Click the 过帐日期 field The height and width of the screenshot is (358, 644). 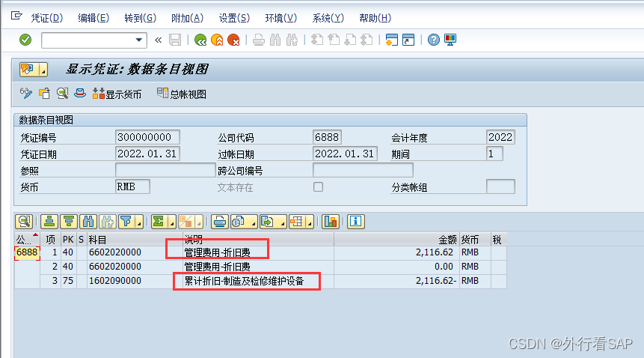(x=345, y=154)
